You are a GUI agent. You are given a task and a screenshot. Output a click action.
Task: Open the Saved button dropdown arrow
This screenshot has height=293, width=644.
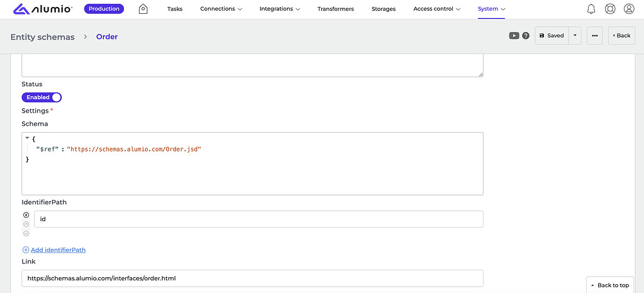click(575, 36)
